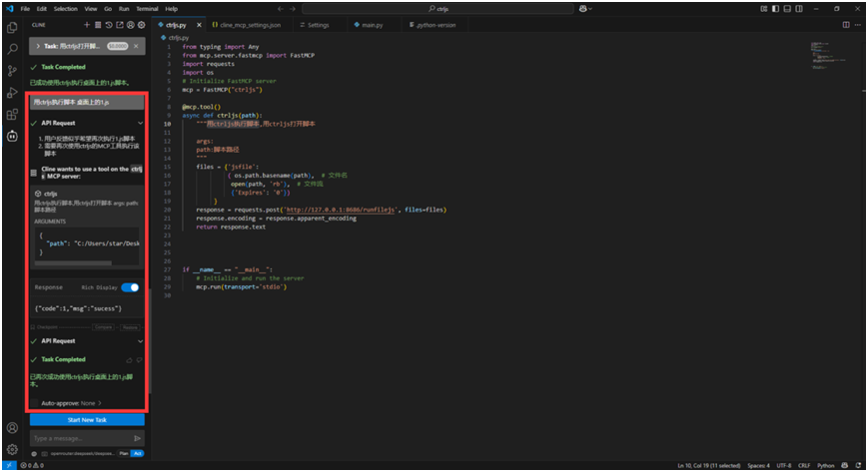
Task: Expand the second API Request chevron
Action: (140, 341)
